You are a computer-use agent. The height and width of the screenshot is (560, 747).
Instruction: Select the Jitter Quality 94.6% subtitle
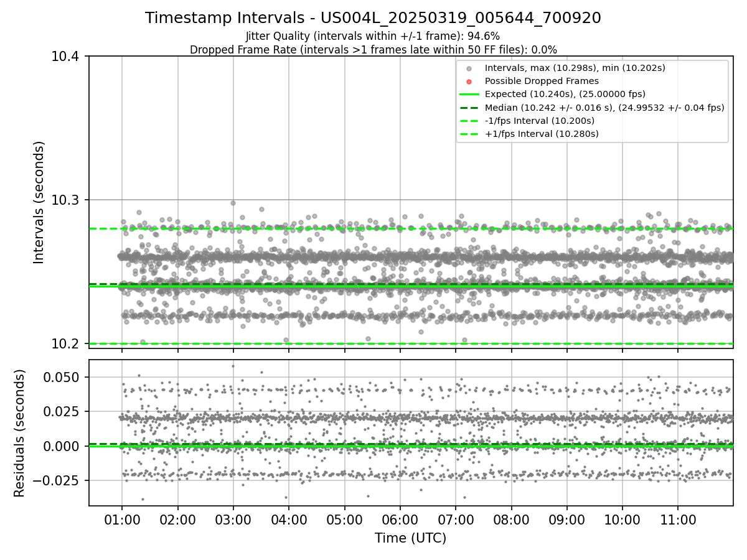tap(373, 36)
